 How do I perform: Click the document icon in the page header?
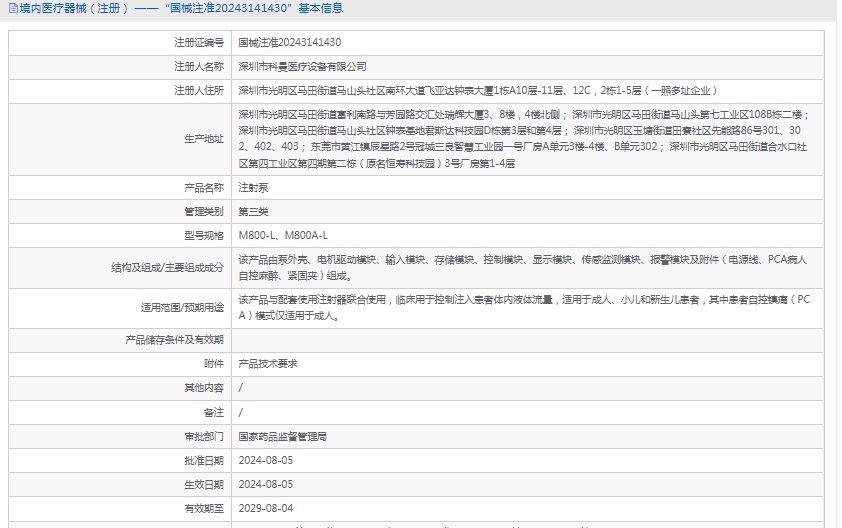pyautogui.click(x=12, y=8)
